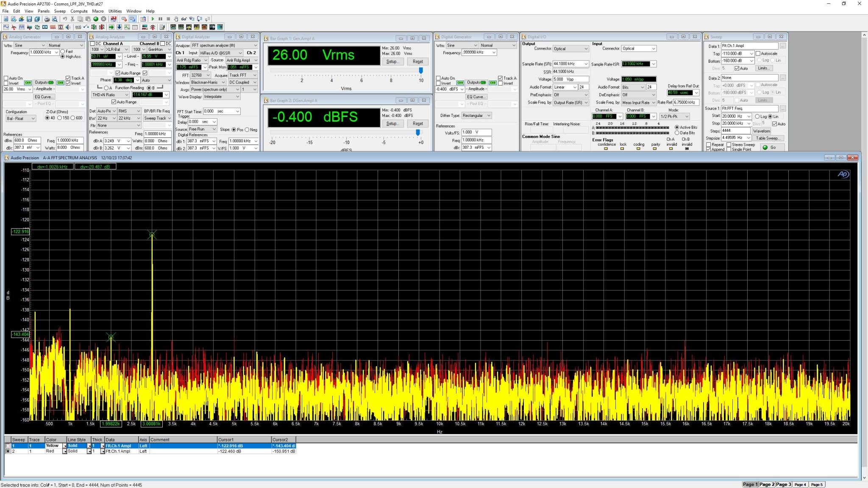Click the square-wave Digital Generator panel icon
Image resolution: width=868 pixels, height=488 pixels.
22,27
